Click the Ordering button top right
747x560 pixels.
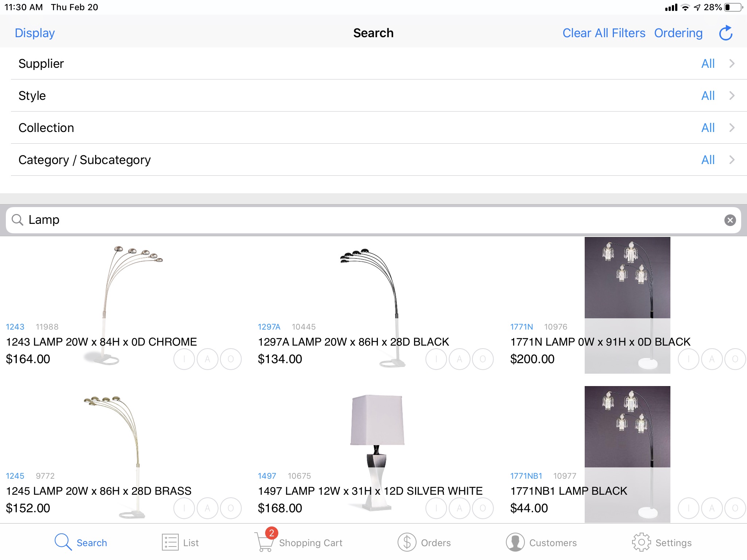click(678, 33)
